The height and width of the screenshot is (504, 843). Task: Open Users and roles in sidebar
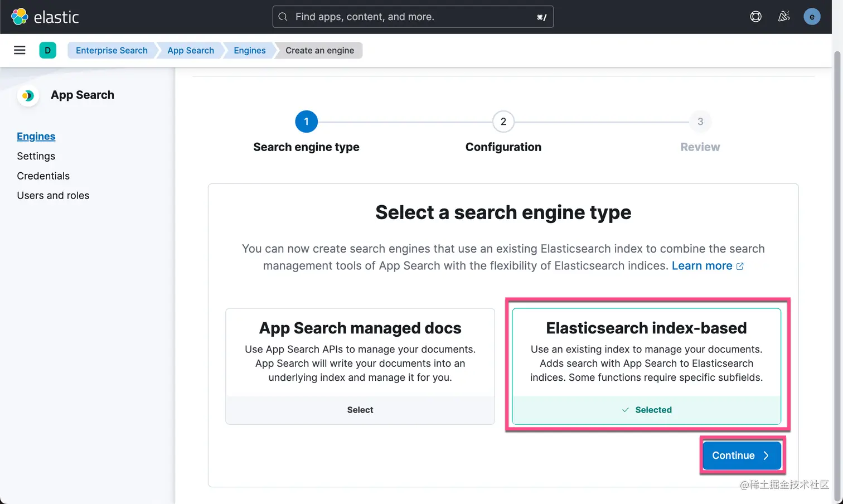pos(53,196)
